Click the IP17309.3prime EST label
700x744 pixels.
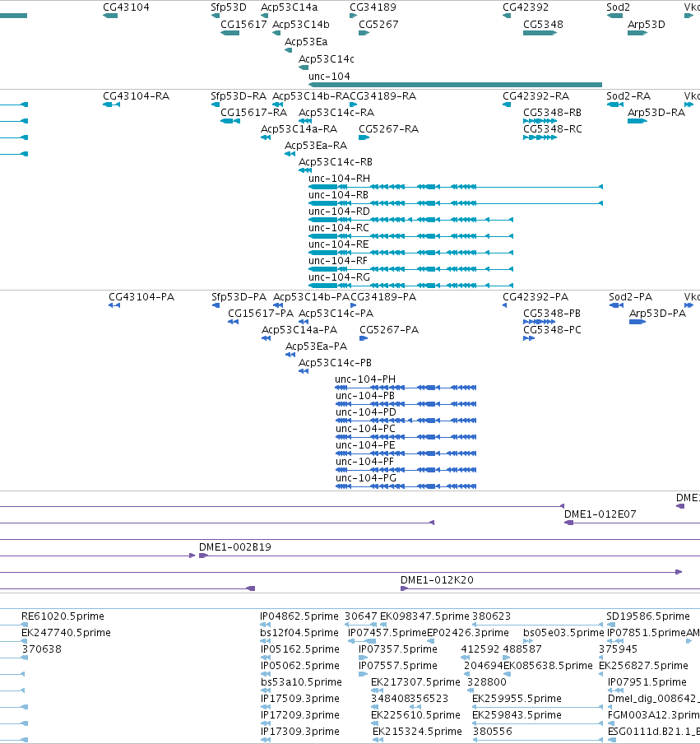point(299,731)
